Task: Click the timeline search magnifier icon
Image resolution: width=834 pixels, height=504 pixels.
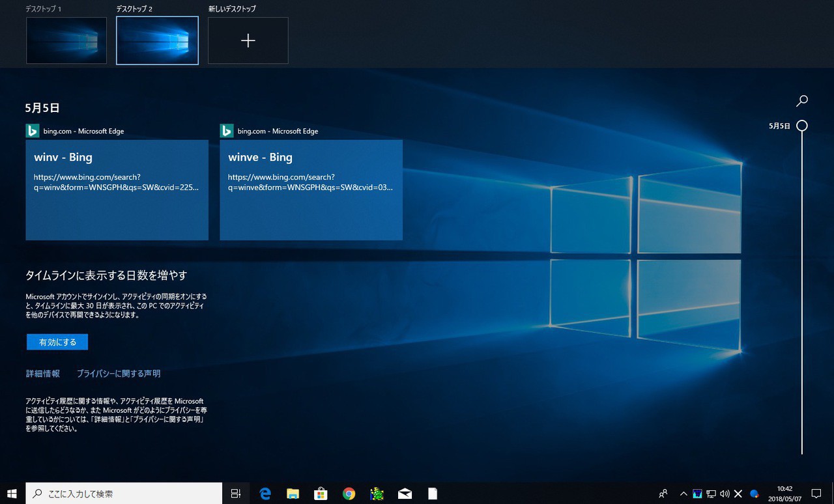Action: pyautogui.click(x=802, y=100)
